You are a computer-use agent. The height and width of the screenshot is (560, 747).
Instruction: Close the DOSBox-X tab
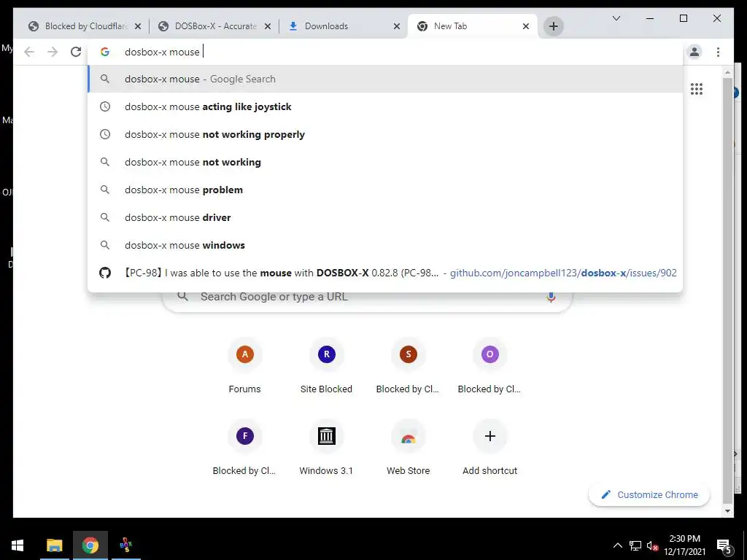268,26
